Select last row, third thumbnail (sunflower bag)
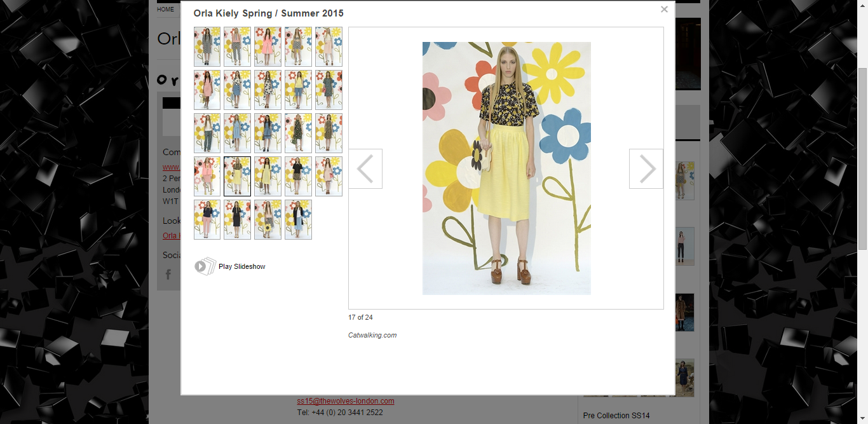 coord(268,219)
